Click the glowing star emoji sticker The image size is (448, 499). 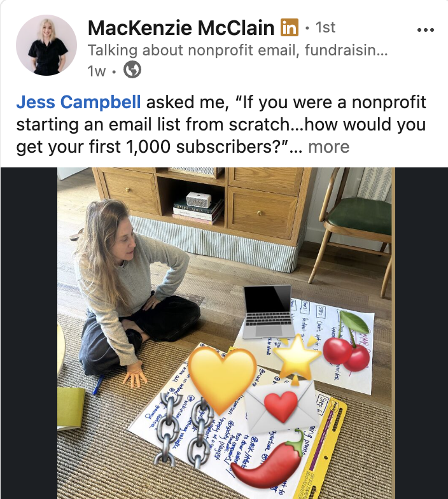(x=297, y=358)
